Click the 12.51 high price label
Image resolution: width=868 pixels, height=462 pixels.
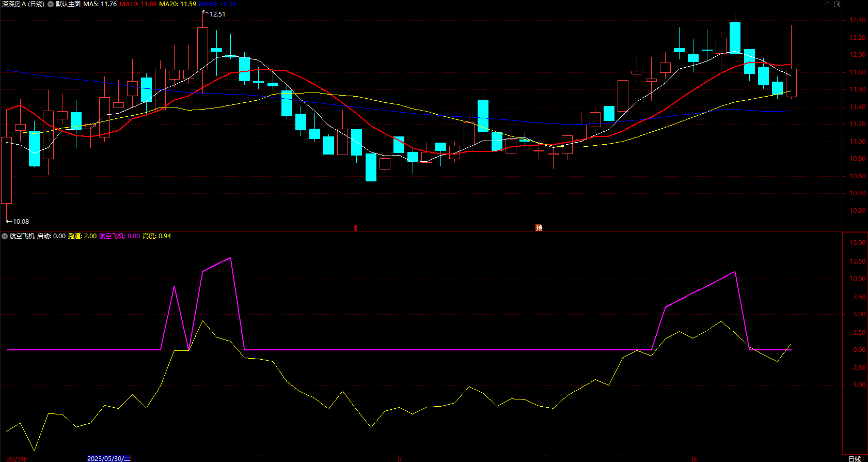pyautogui.click(x=217, y=14)
